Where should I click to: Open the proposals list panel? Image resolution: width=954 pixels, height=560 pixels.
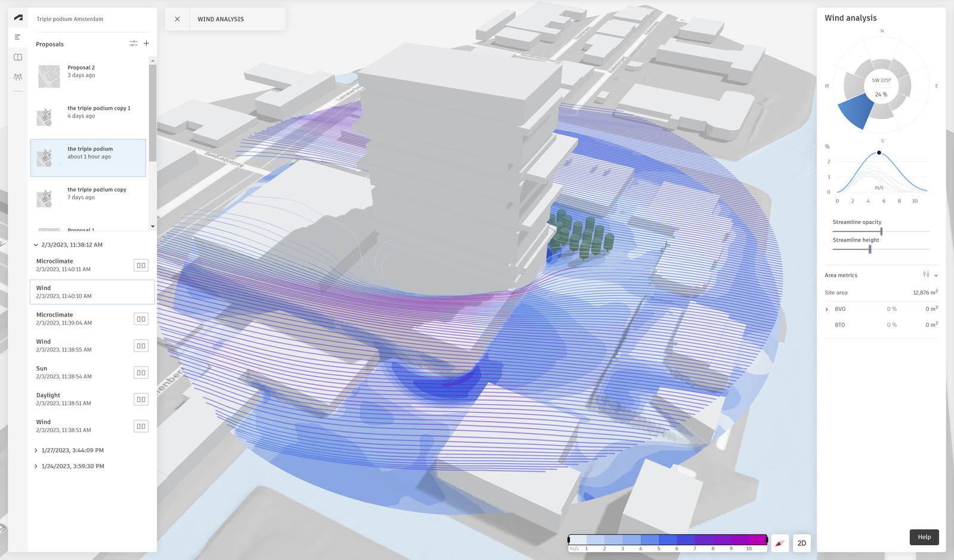tap(17, 37)
